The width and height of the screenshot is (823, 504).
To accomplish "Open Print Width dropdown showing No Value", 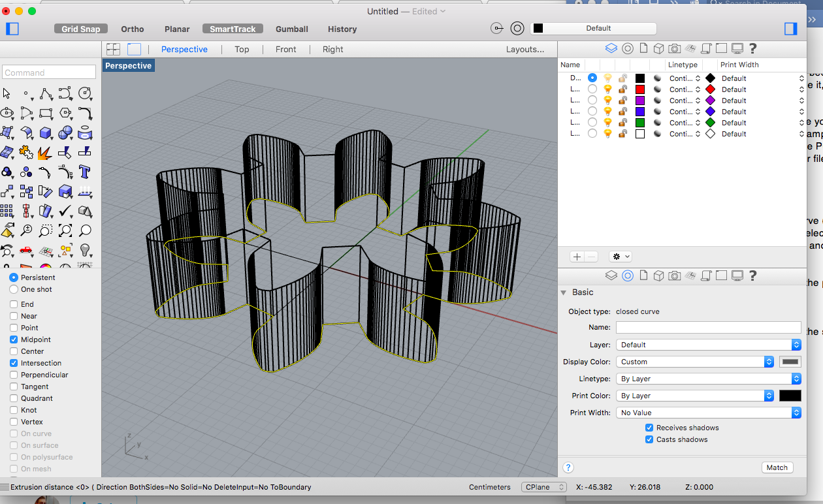I will tap(708, 413).
